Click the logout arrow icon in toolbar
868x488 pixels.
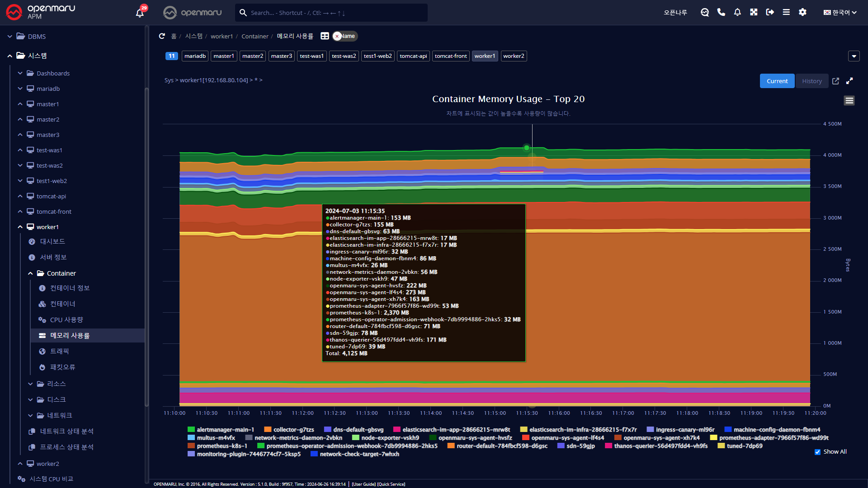click(770, 12)
